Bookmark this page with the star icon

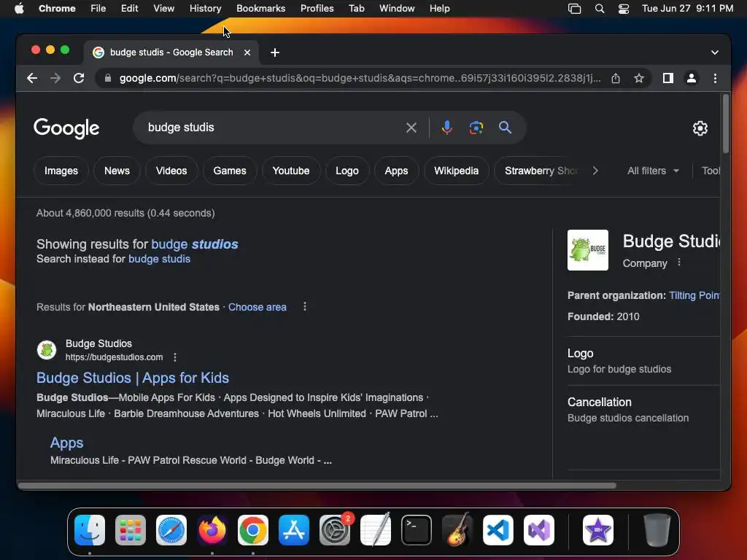(639, 78)
